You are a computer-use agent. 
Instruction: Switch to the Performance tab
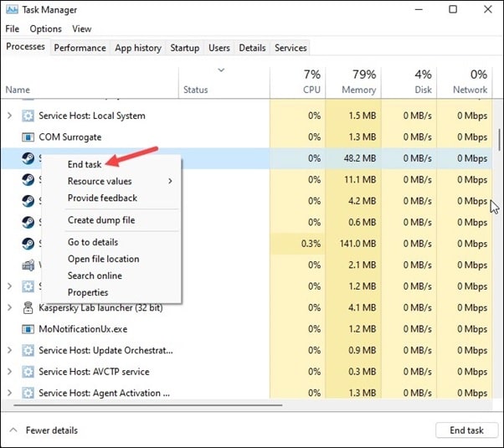coord(81,48)
